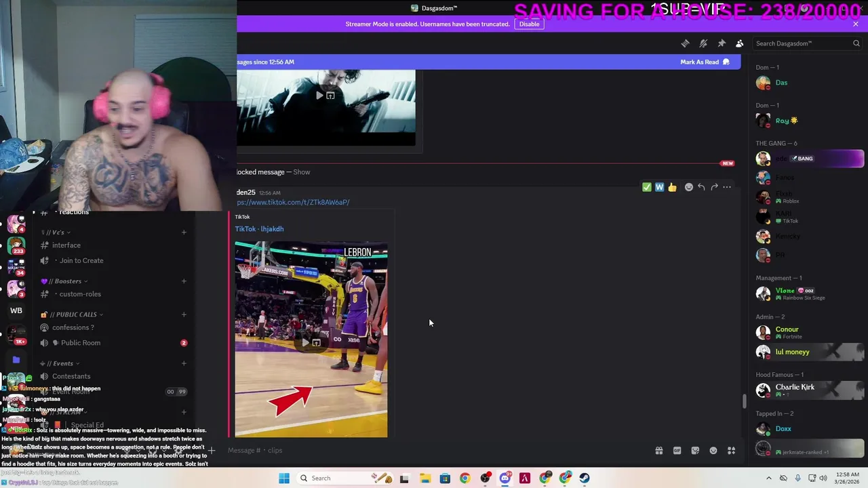Open Windows Start menu
868x488 pixels.
click(284, 479)
